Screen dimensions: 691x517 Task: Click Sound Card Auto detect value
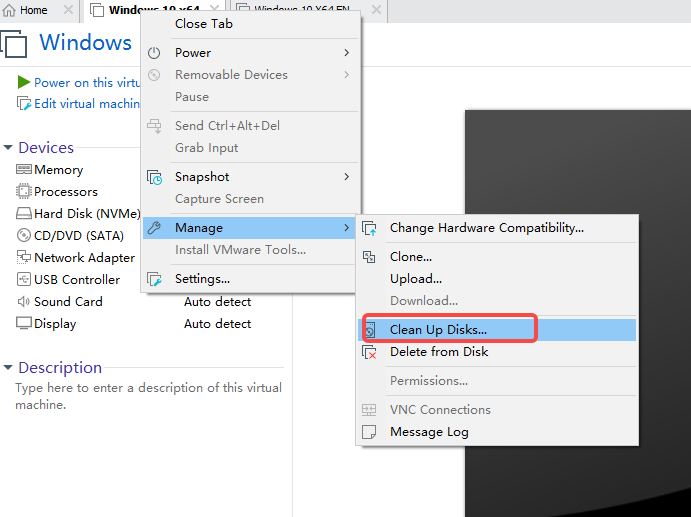(218, 301)
